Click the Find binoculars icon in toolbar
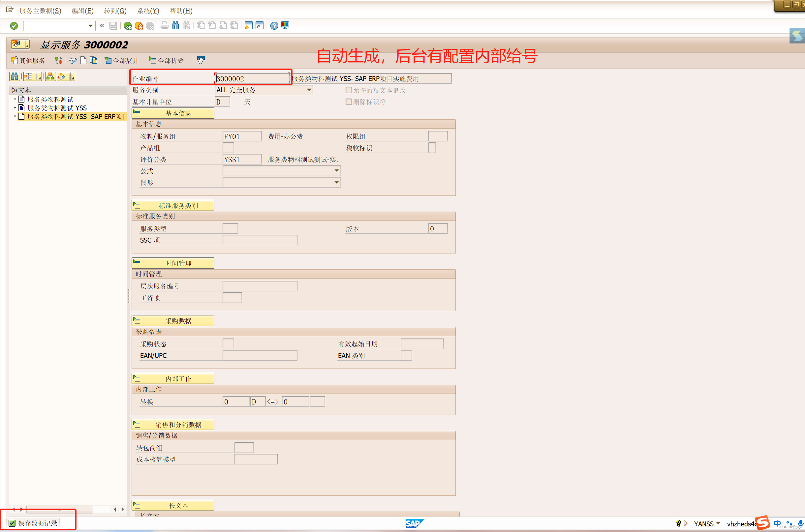This screenshot has width=805, height=532. (x=175, y=26)
